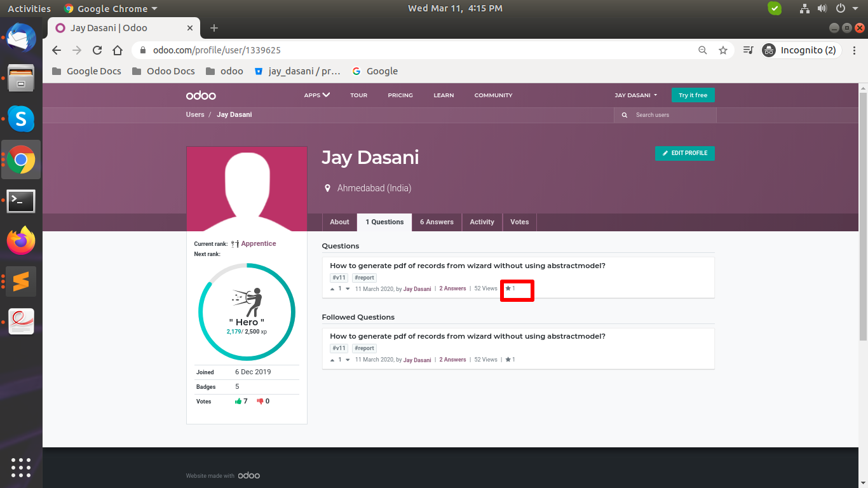Switch to the 6 Answers tab

(437, 222)
